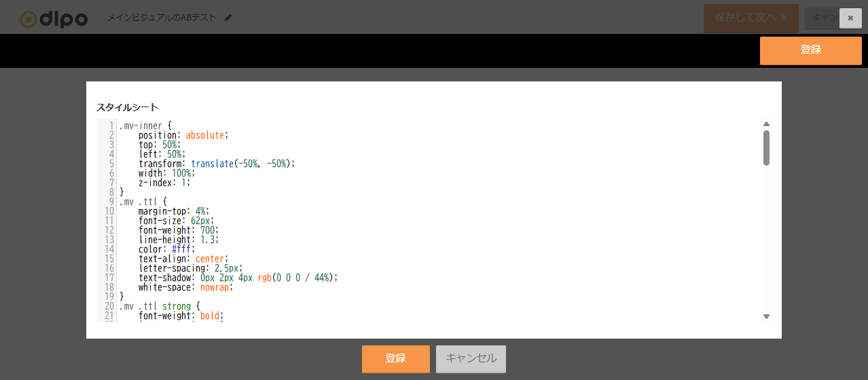Click the editor scrollbar up arrow
Image resolution: width=868 pixels, height=380 pixels.
pyautogui.click(x=766, y=124)
